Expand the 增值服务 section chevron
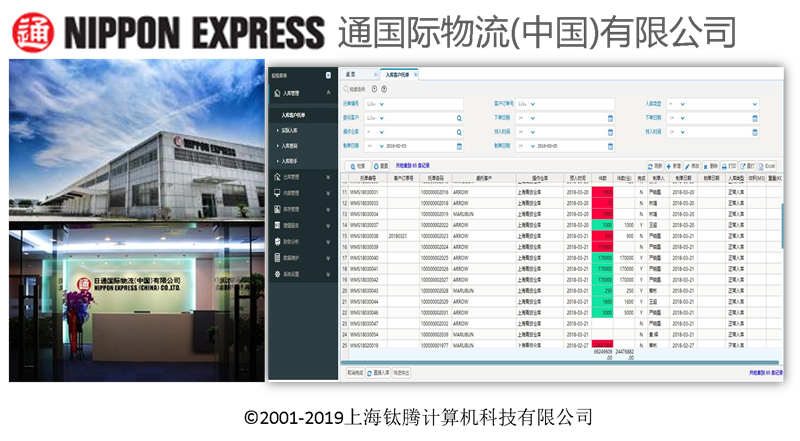The image size is (800, 441). click(x=328, y=226)
